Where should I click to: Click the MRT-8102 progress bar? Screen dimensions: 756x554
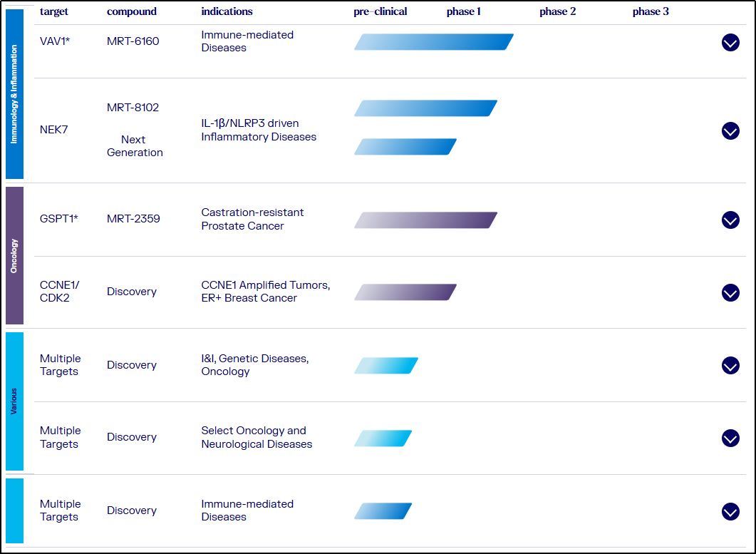(x=425, y=108)
